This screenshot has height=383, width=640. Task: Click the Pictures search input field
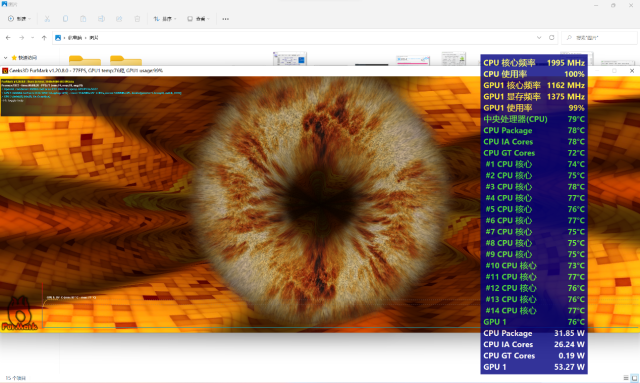pyautogui.click(x=599, y=38)
